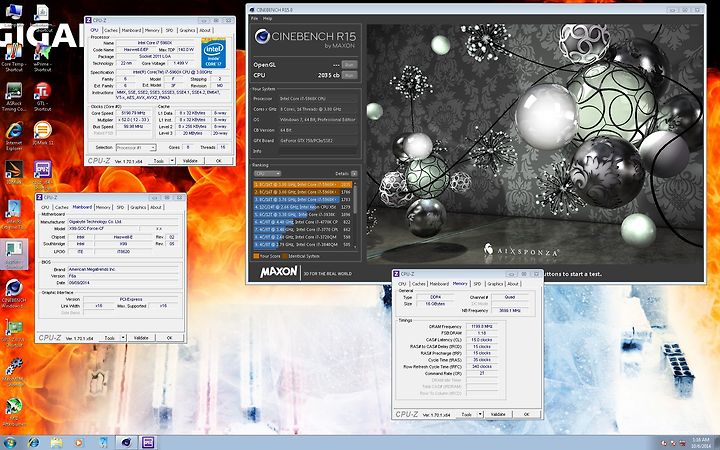Image resolution: width=720 pixels, height=450 pixels.
Task: Open Processor #1 selection dropdown
Action: tap(136, 147)
